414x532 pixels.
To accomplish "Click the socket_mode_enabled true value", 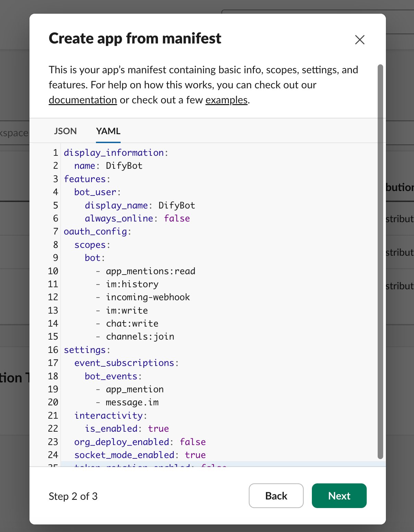I will (x=196, y=455).
